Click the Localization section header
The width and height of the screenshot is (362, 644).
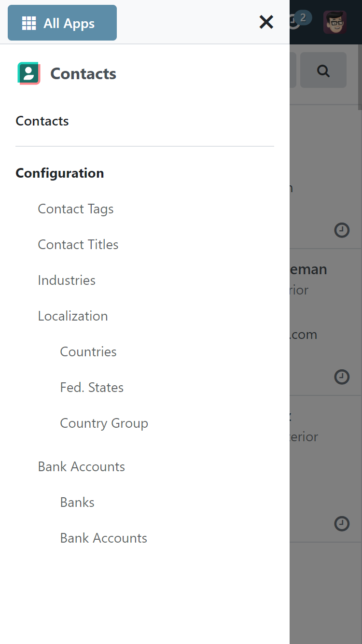tap(73, 316)
